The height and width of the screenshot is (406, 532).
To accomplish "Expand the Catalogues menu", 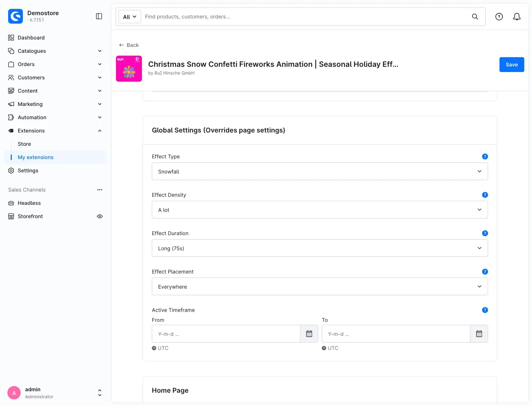I will (x=55, y=51).
